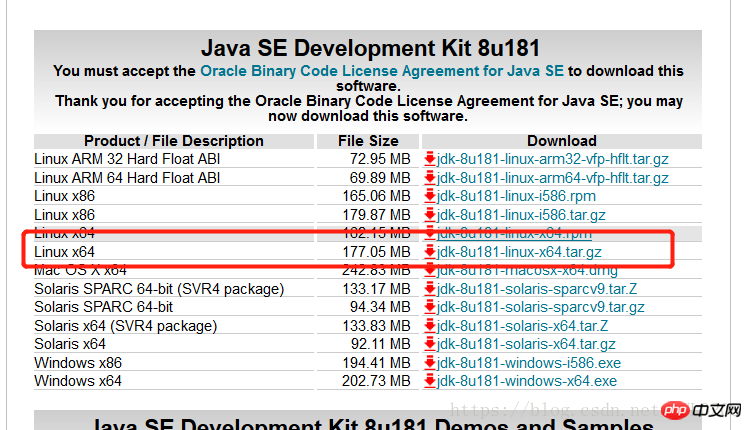Download jdk-8u181-linux-x64.tar.gz

point(519,252)
